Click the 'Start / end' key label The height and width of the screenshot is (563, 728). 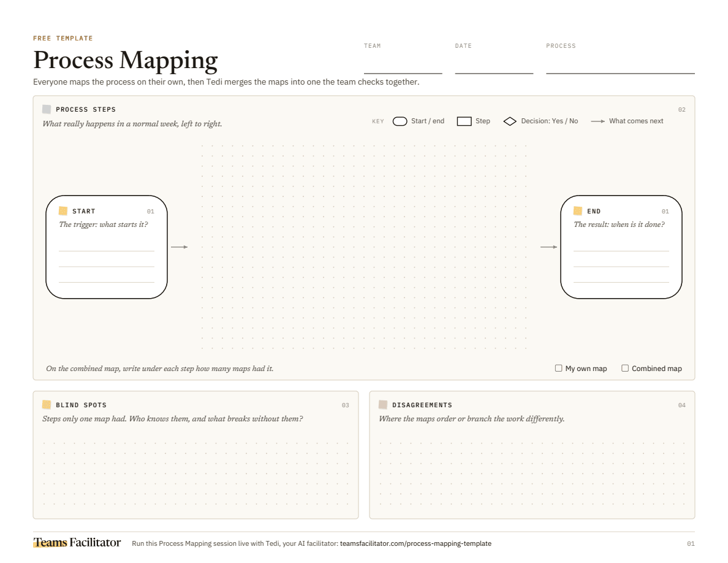tap(428, 121)
